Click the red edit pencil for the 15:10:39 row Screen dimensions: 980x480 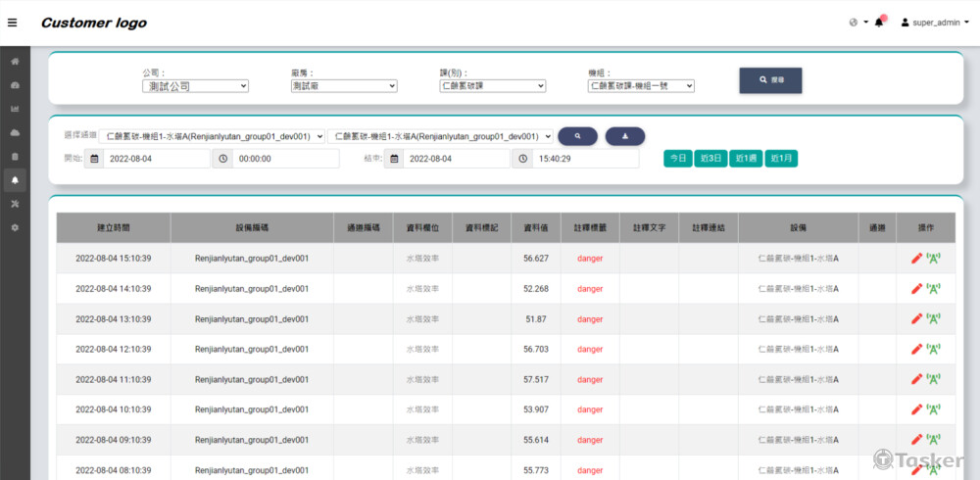tap(916, 259)
